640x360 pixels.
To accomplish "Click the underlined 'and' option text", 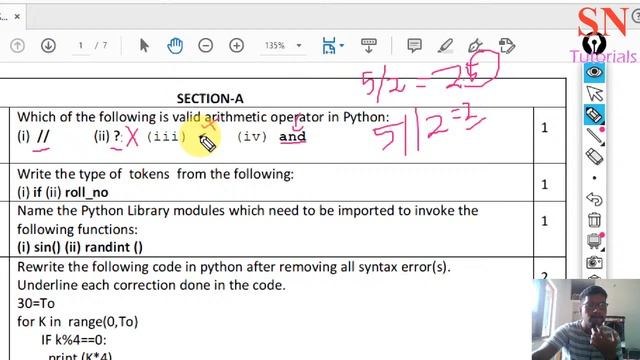I will coord(292,136).
